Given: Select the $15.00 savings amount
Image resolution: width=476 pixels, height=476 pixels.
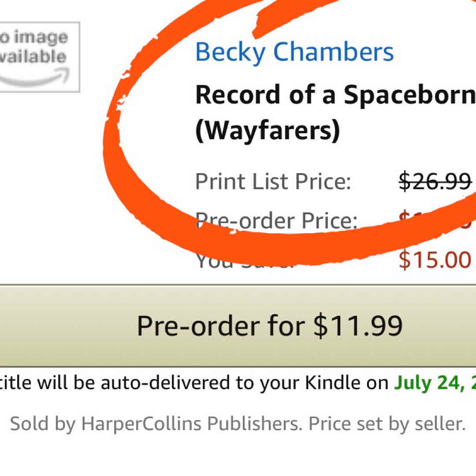Looking at the screenshot, I should click(x=435, y=260).
